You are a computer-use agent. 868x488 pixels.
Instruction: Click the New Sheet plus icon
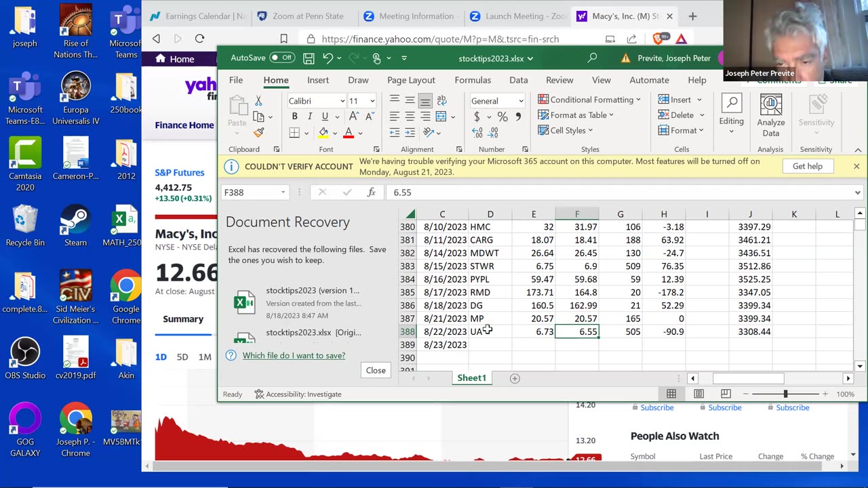pos(515,378)
